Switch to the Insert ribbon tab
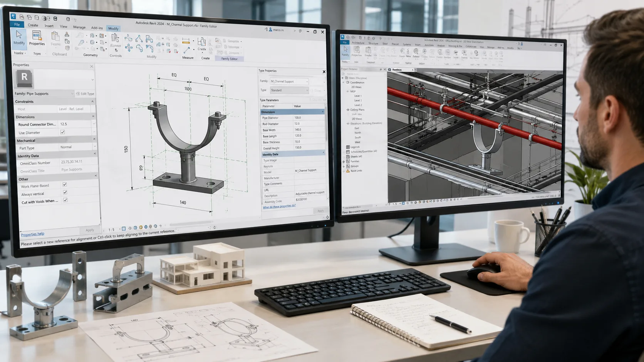 pos(49,26)
